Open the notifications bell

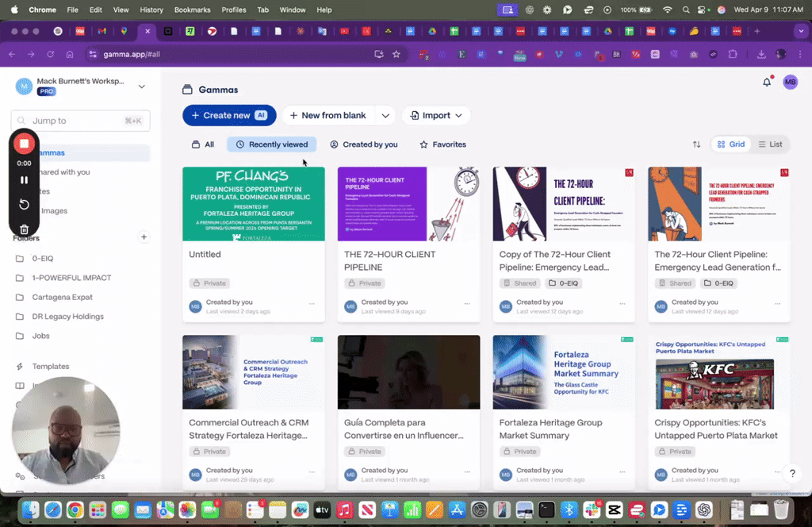(x=767, y=82)
